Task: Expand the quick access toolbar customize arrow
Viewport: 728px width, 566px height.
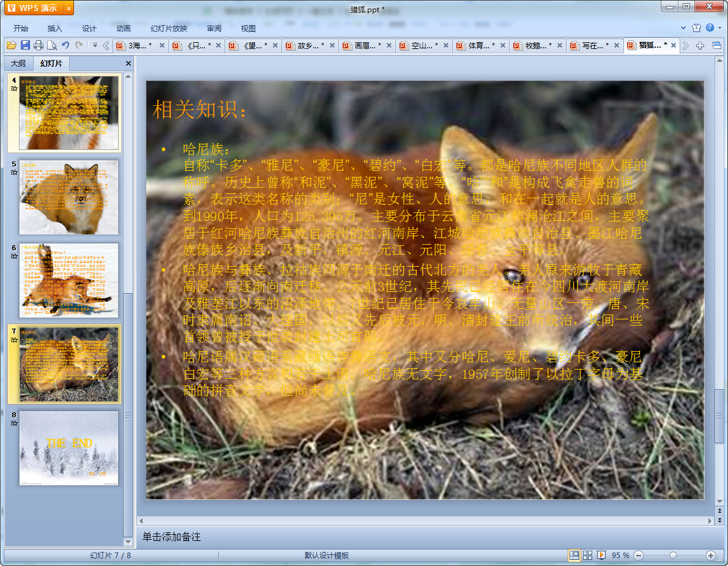Action: coord(95,45)
